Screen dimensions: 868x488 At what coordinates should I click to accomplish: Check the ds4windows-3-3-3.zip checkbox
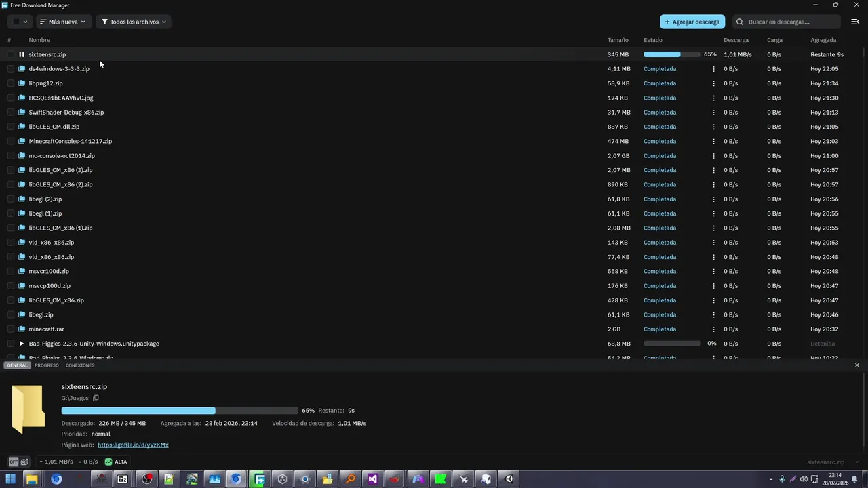(10, 68)
